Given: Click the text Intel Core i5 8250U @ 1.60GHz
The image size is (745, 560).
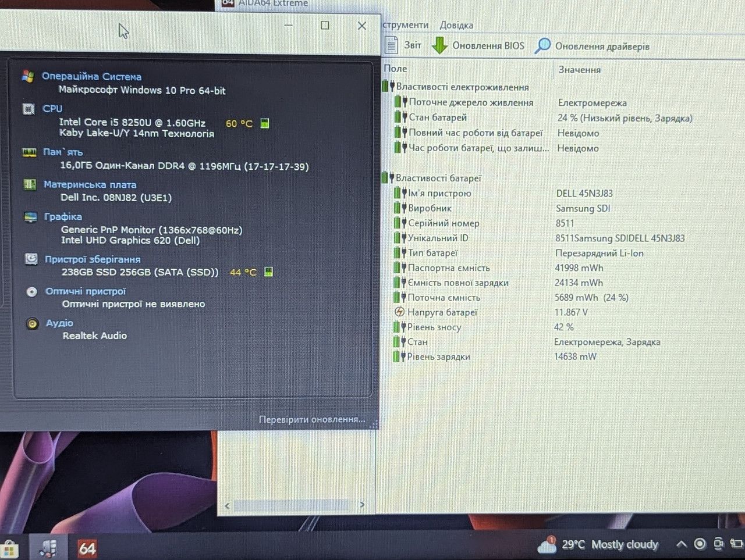Looking at the screenshot, I should point(132,123).
